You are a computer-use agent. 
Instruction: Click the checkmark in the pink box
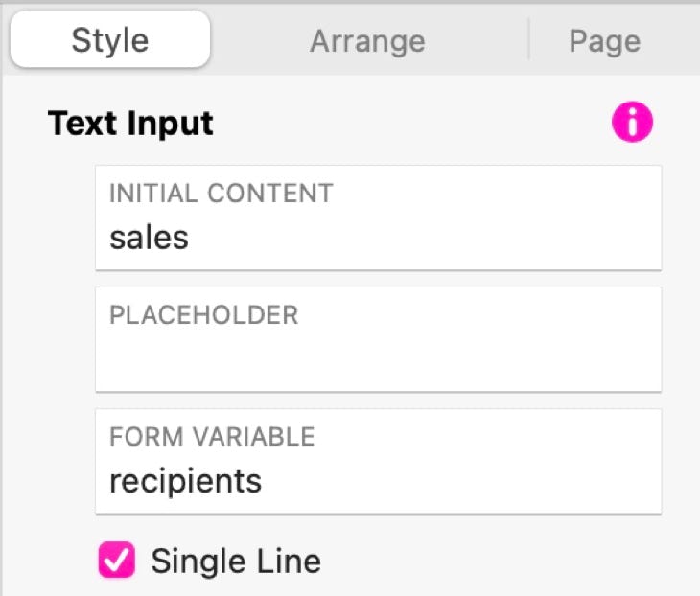point(117,561)
